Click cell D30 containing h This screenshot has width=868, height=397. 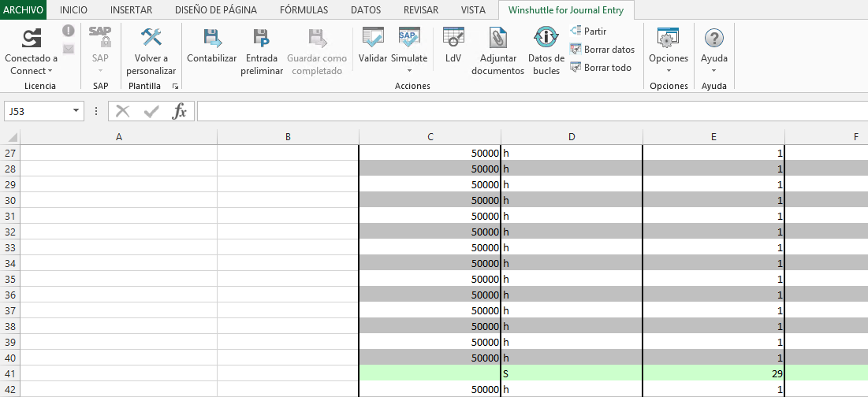572,200
